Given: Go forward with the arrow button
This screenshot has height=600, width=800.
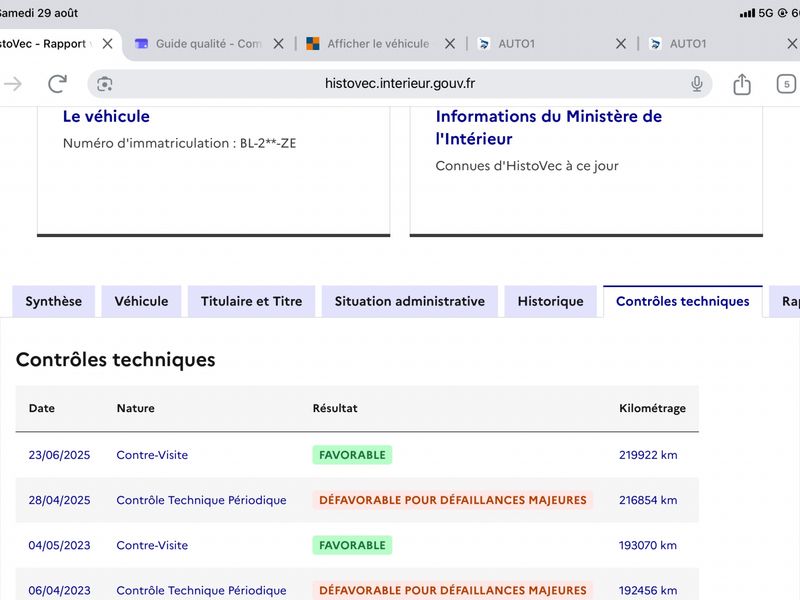Looking at the screenshot, I should tap(13, 84).
